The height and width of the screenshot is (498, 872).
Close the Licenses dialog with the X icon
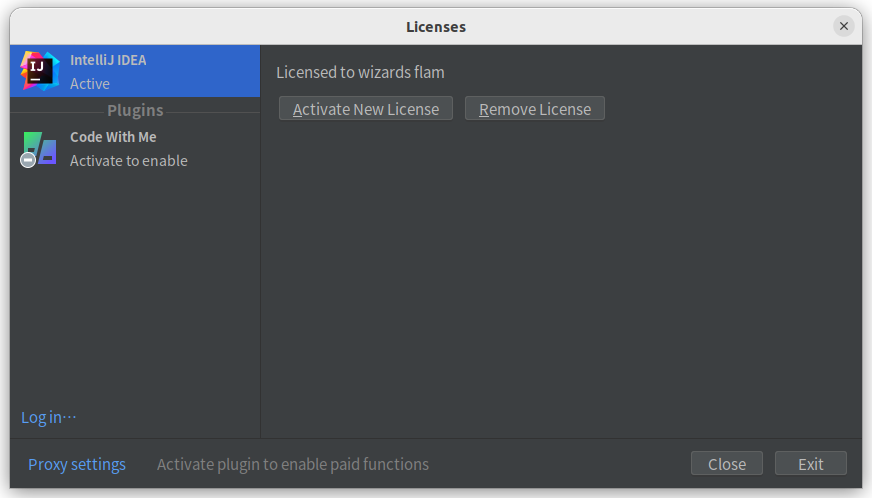(844, 27)
